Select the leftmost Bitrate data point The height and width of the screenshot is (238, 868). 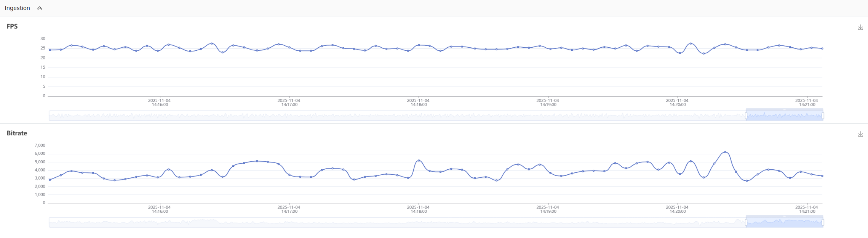[x=50, y=180]
